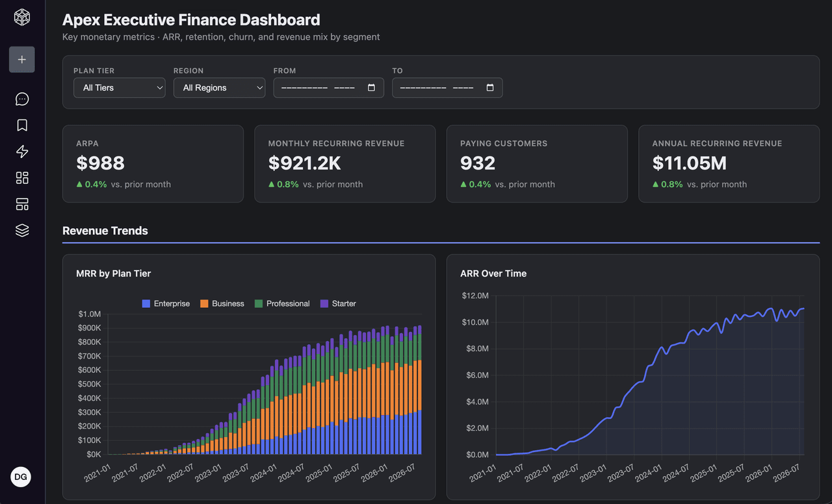Click the $1.0M axis label on MRR chart
Screen dimensions: 832x504
(x=90, y=314)
